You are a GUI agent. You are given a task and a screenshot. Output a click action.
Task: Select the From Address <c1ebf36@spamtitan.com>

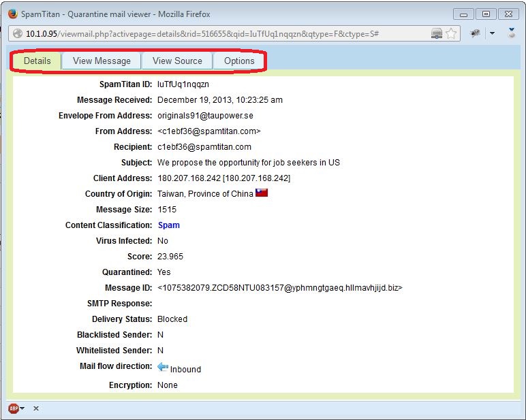[209, 131]
